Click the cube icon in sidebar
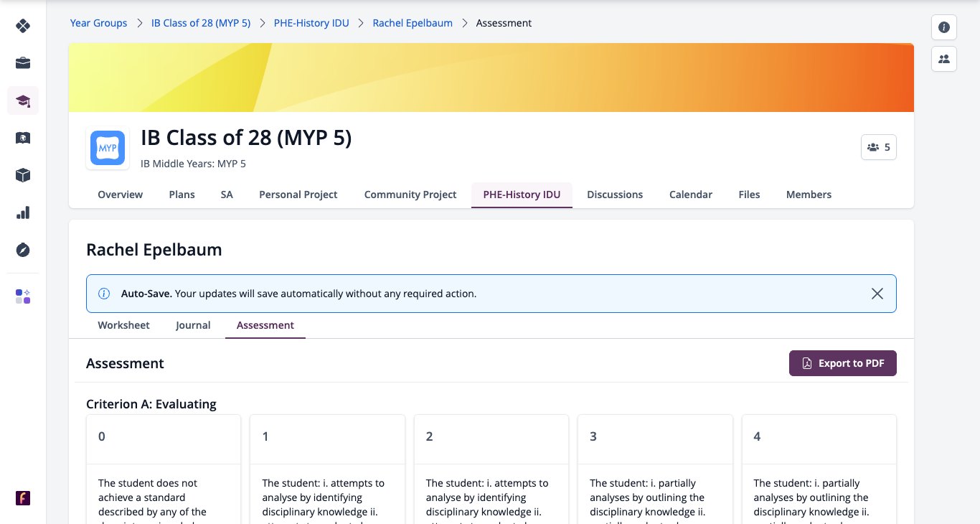 click(23, 175)
